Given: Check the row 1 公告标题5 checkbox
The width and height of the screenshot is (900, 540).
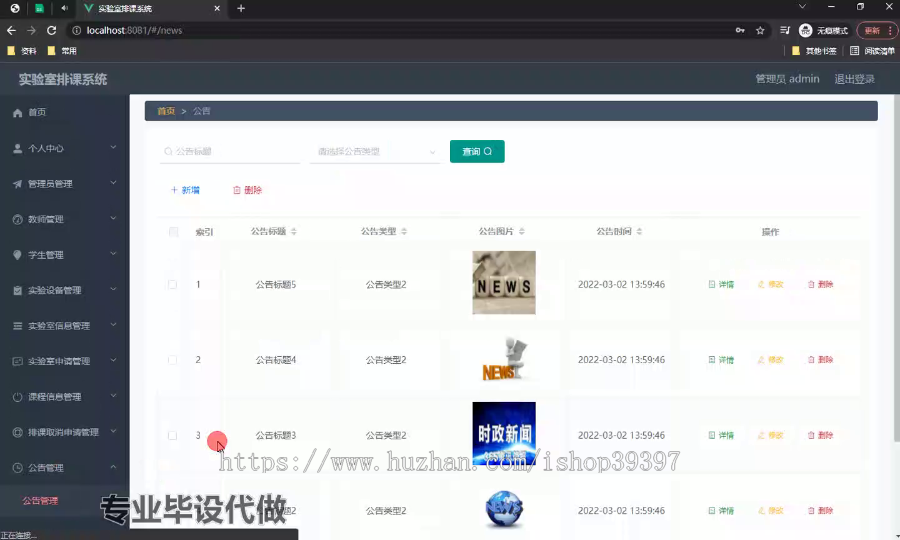Looking at the screenshot, I should pos(172,285).
